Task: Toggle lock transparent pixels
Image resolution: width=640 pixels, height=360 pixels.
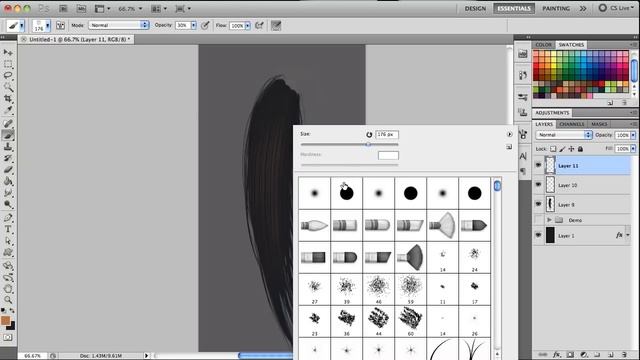Action: [553, 149]
